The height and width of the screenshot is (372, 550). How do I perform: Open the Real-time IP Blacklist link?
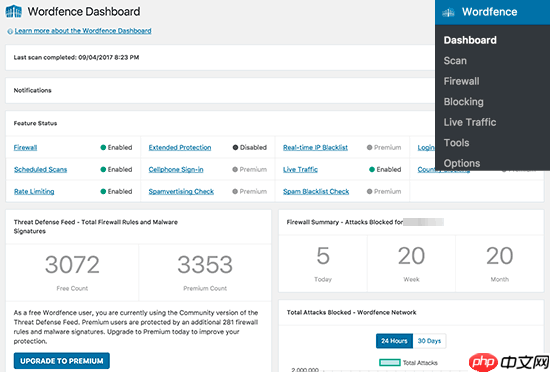pos(315,148)
